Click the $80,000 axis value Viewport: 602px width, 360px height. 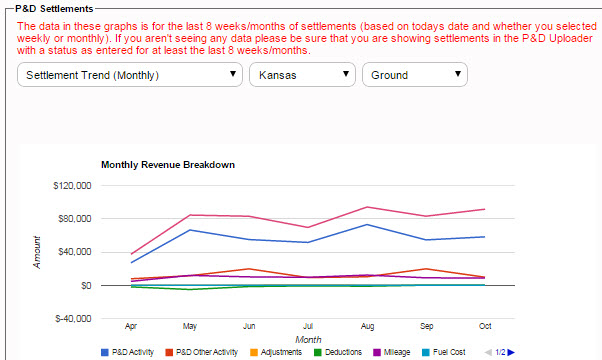coord(74,219)
